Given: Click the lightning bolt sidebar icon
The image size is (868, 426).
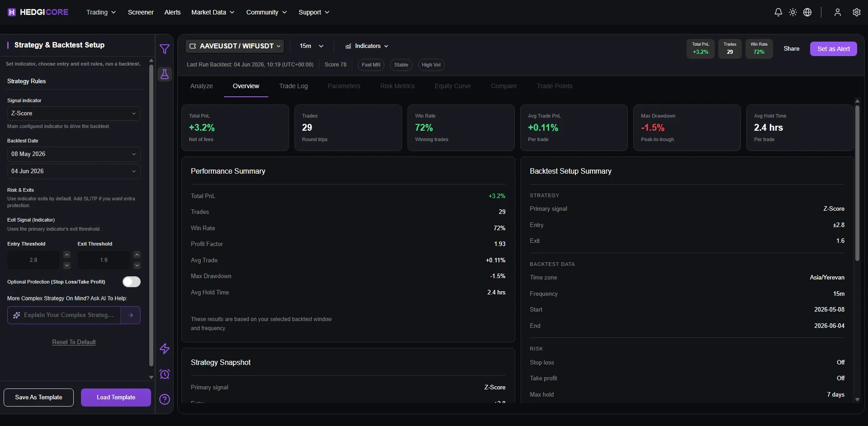Looking at the screenshot, I should click(x=165, y=349).
